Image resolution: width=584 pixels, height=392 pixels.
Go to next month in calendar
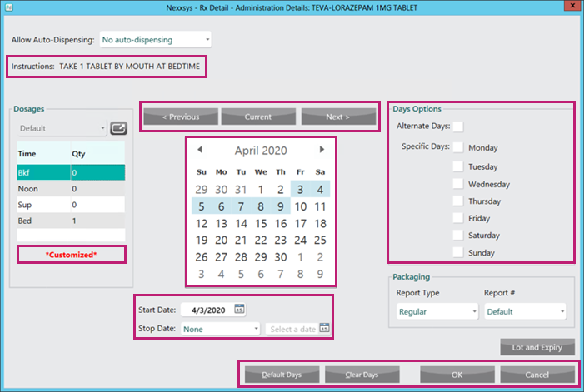(322, 150)
